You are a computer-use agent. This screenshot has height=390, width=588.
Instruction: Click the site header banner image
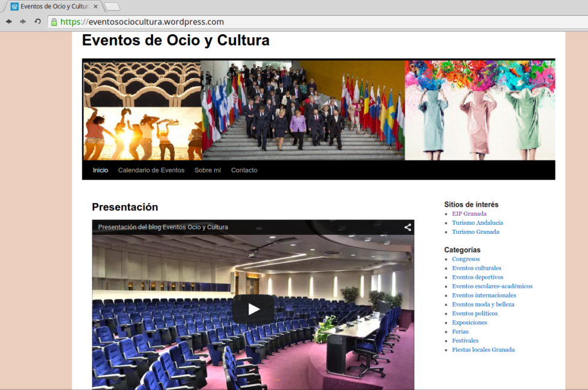point(318,109)
